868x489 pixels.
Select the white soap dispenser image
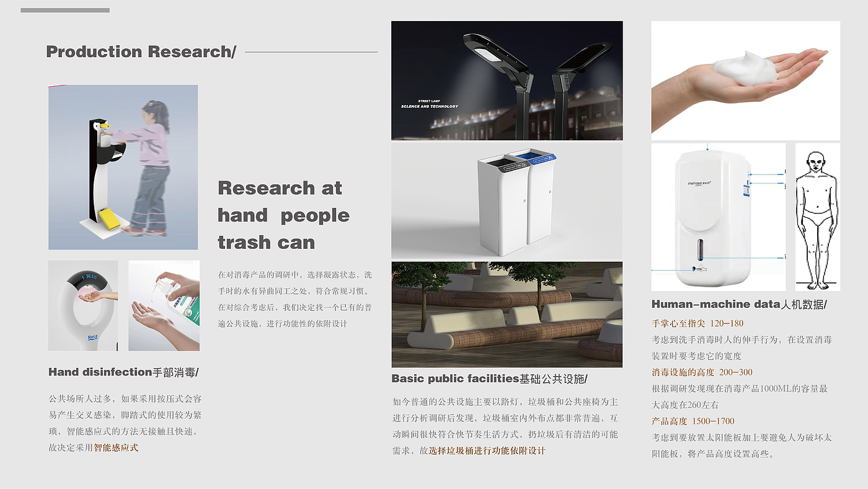point(718,217)
